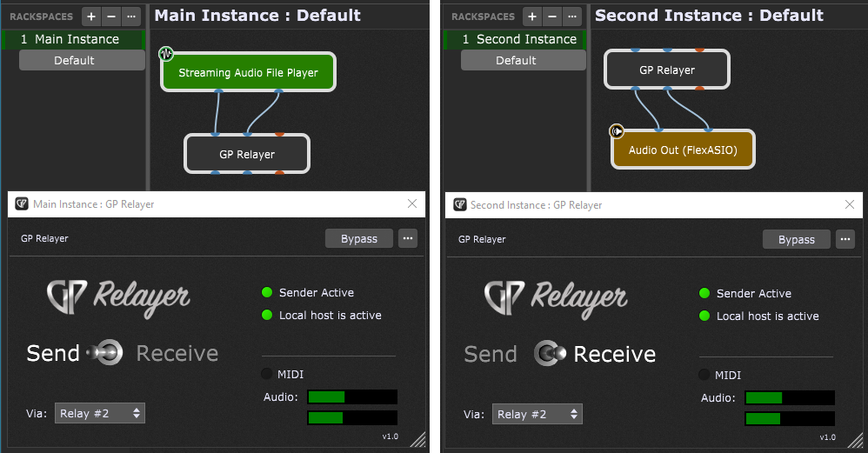Viewport: 868px width, 453px height.
Task: Close the Main Instance GP Relayer window
Action: 412,203
